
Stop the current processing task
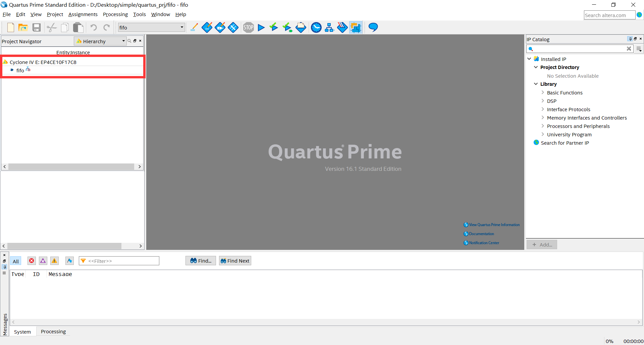point(248,27)
